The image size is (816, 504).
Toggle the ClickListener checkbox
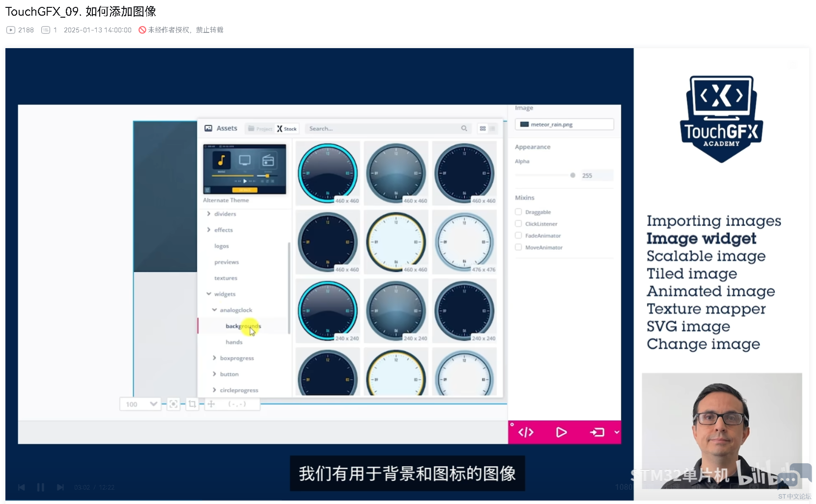518,224
